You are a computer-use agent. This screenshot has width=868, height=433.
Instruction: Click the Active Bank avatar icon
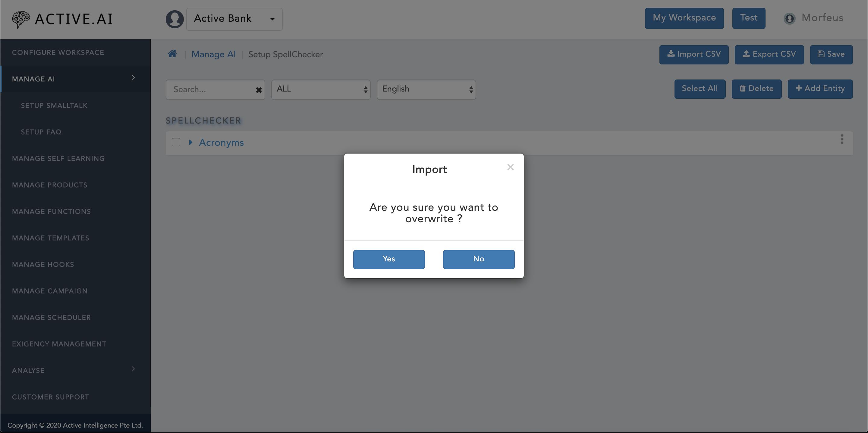[175, 19]
